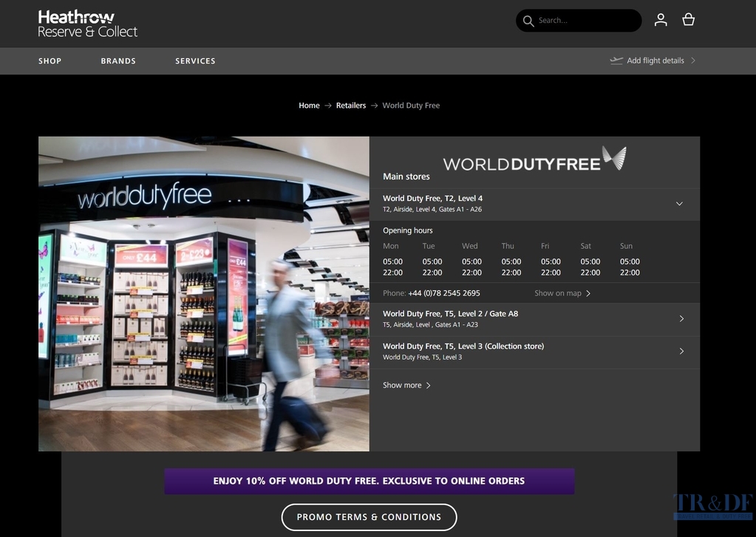Click the Main stores heading
Viewport: 756px width, 537px height.
406,177
